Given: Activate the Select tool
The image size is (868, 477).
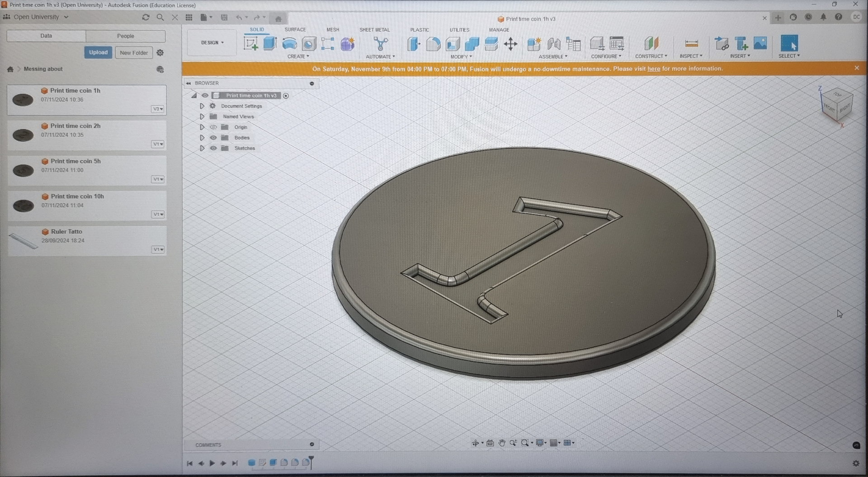Looking at the screenshot, I should (x=789, y=43).
